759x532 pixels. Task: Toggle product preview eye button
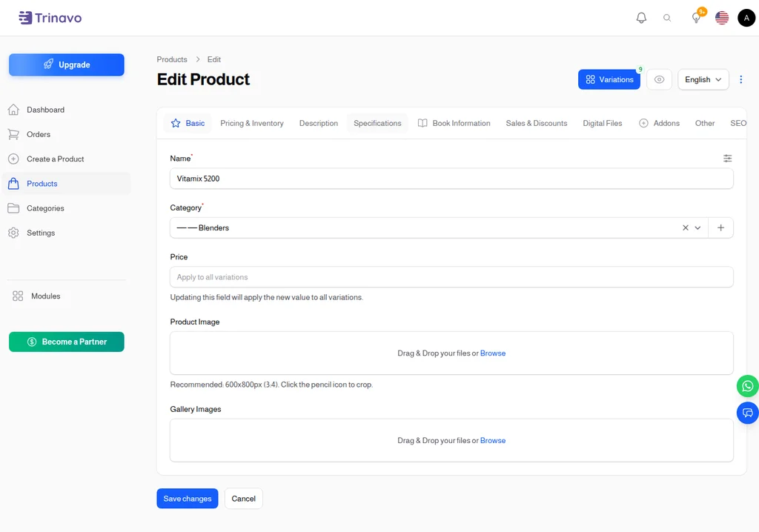(x=659, y=79)
